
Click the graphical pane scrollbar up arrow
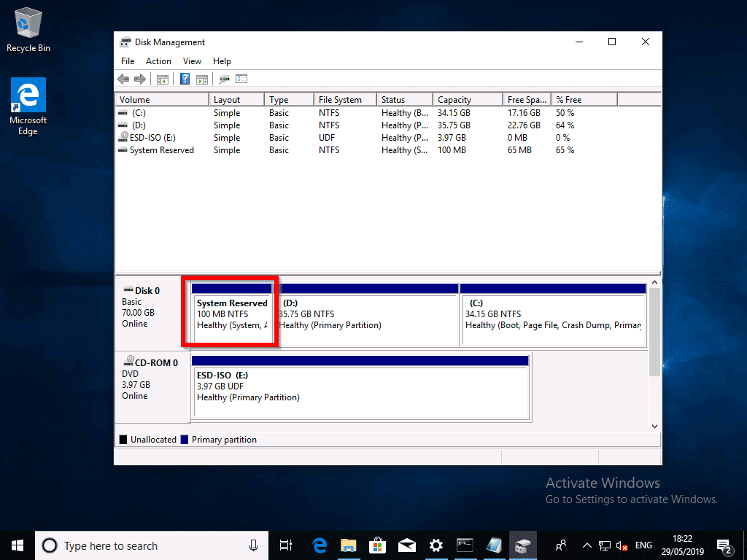pyautogui.click(x=654, y=282)
